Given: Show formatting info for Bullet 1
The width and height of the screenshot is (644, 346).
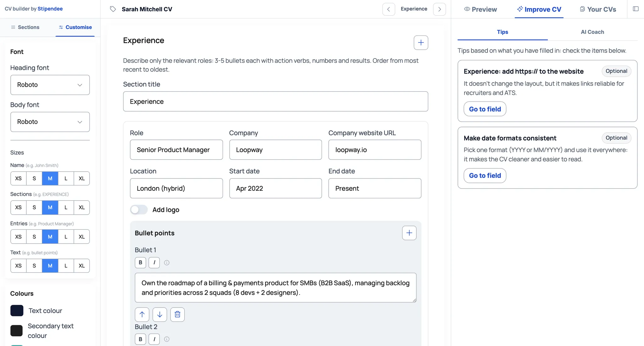Looking at the screenshot, I should coord(167,263).
